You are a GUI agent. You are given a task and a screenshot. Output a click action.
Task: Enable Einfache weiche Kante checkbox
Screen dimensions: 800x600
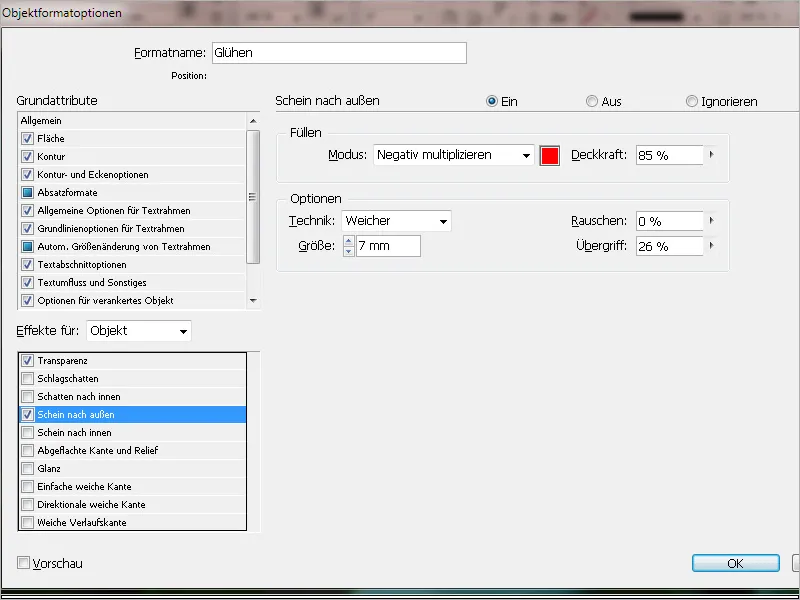coord(28,486)
